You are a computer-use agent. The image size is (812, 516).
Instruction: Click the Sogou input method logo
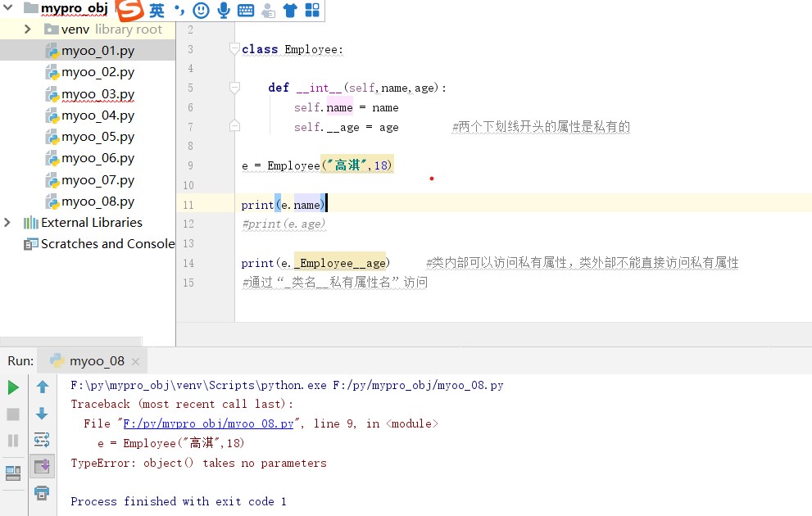[129, 10]
